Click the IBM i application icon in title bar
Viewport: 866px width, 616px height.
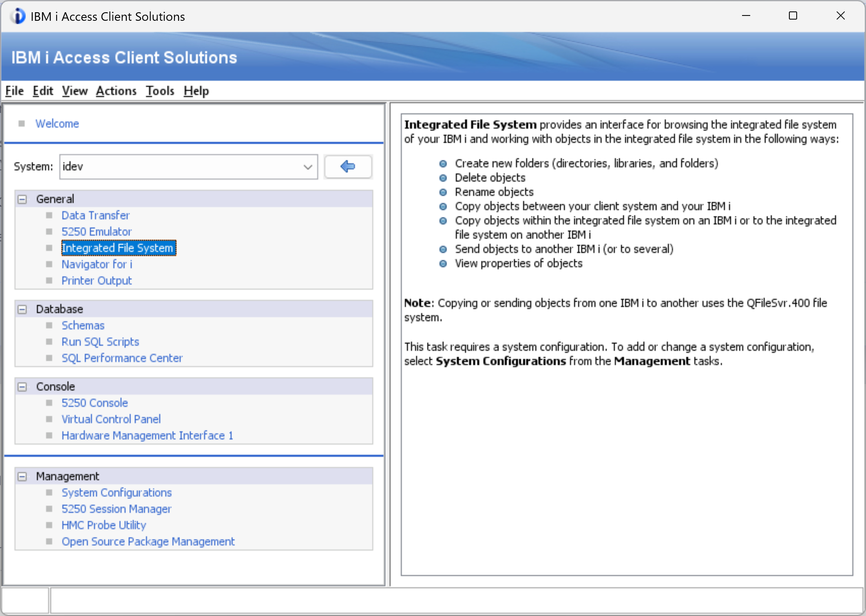(18, 16)
